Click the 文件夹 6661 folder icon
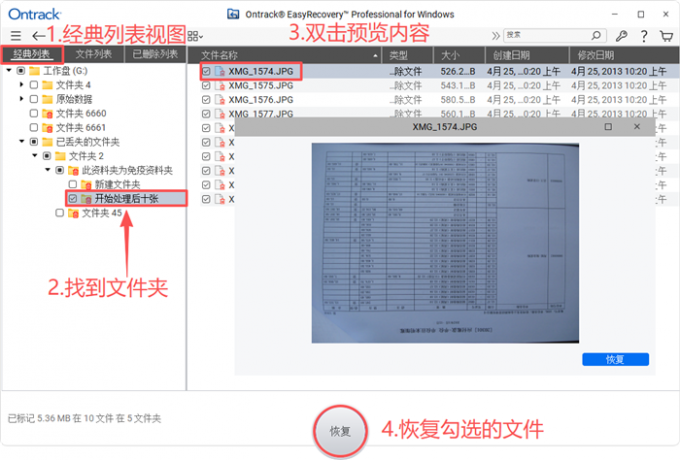 [47, 128]
